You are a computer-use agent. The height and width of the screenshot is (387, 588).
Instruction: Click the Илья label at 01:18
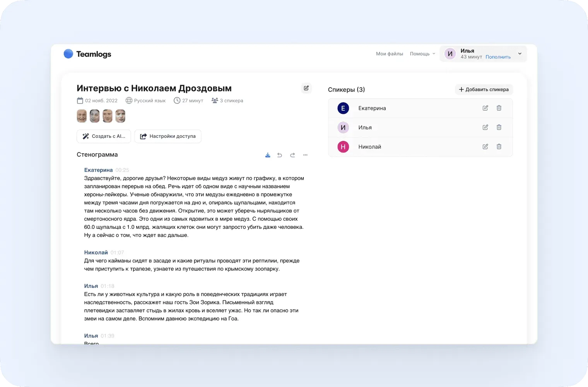(91, 286)
